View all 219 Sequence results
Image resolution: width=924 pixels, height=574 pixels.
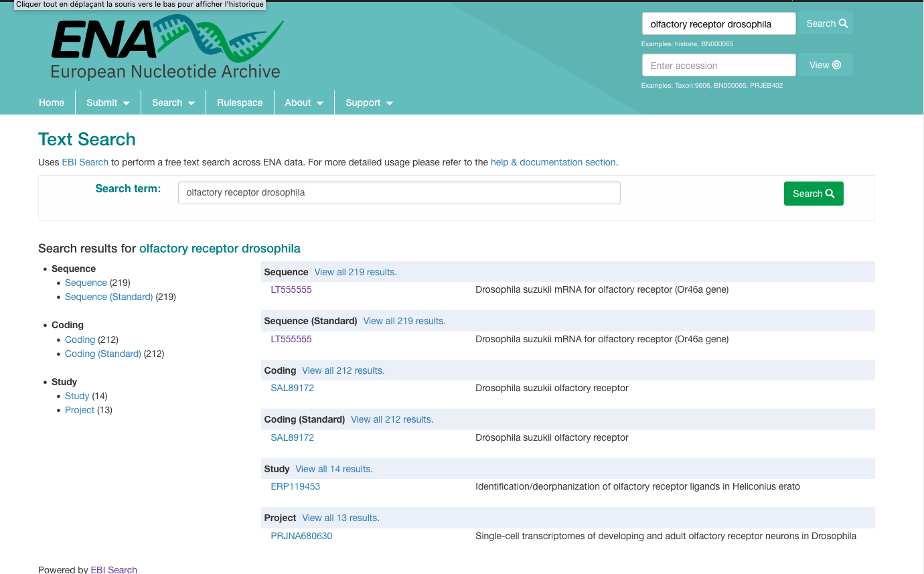click(355, 272)
